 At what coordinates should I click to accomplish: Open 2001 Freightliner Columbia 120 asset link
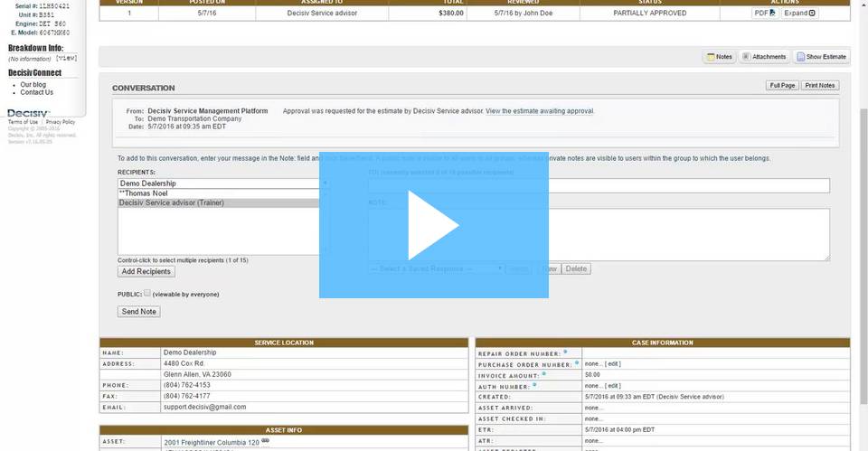click(x=212, y=443)
